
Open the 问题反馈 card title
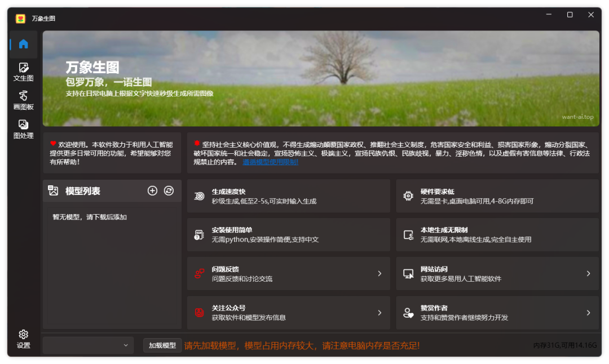225,269
